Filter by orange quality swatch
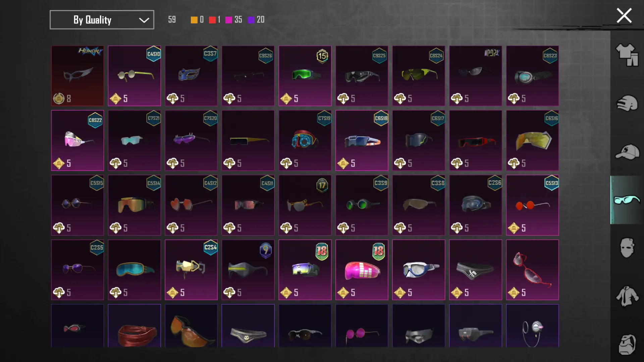The height and width of the screenshot is (362, 644). pyautogui.click(x=194, y=20)
